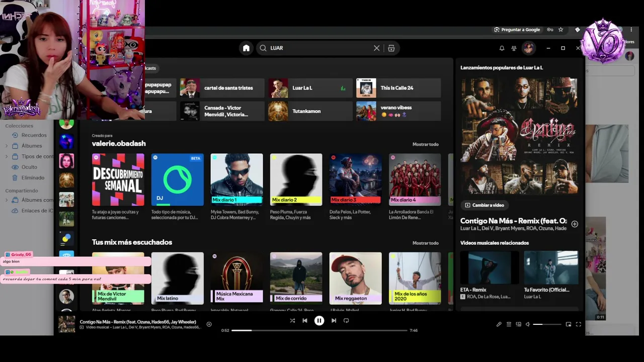Image resolution: width=644 pixels, height=362 pixels.
Task: Open the browser three-dot menu
Action: point(631,30)
